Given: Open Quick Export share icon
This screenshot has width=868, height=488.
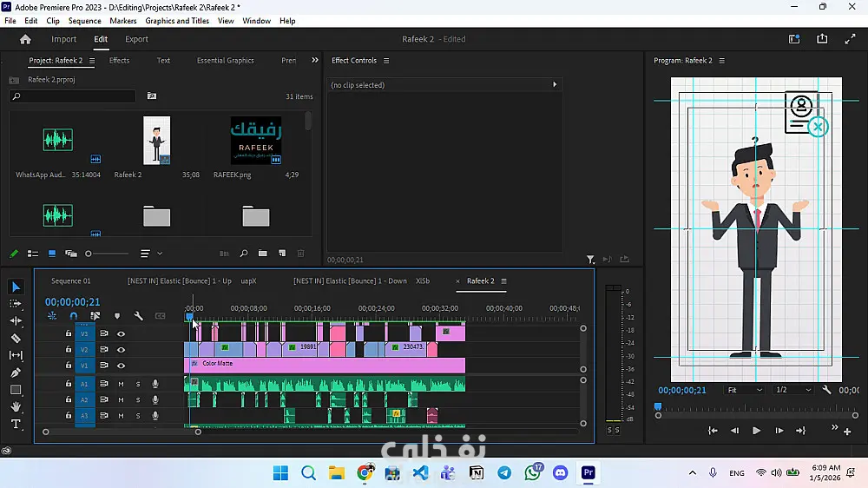Looking at the screenshot, I should point(822,39).
